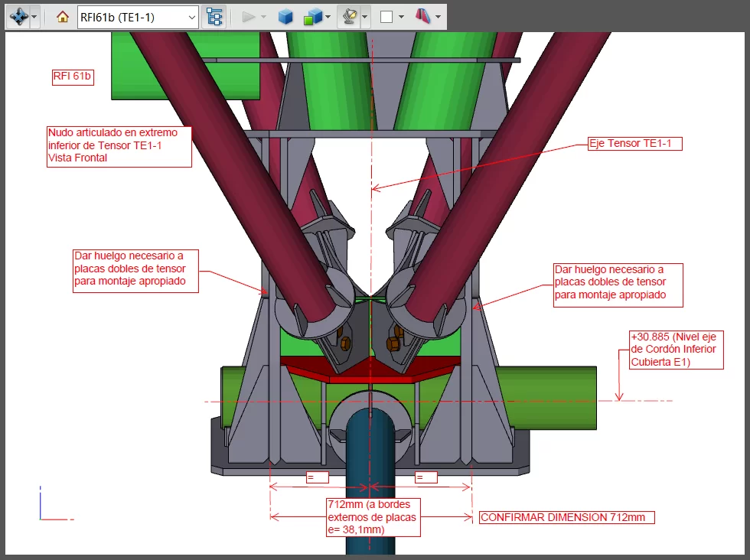The image size is (750, 560).
Task: Click the navigation pan/rotate tool icon
Action: pyautogui.click(x=18, y=17)
